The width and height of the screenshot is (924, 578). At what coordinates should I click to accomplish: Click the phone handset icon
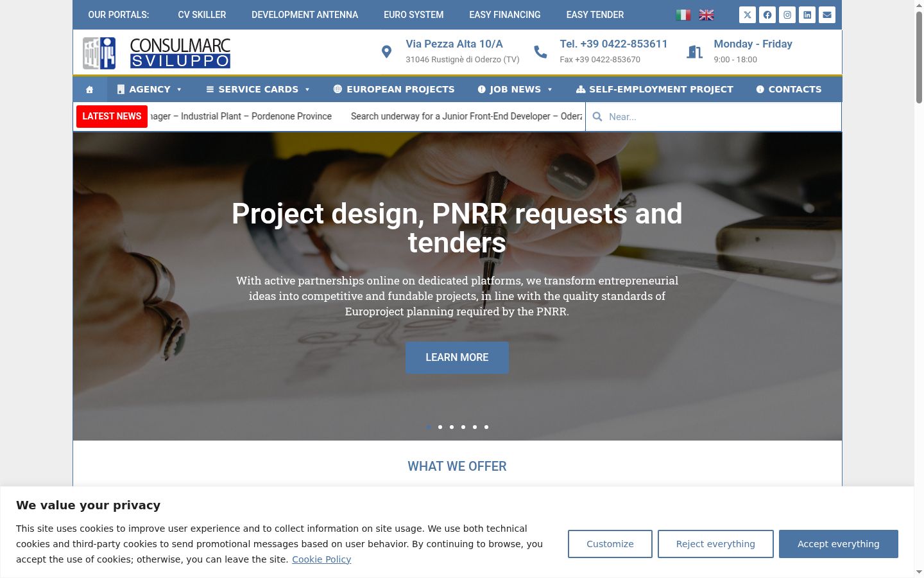click(x=541, y=52)
